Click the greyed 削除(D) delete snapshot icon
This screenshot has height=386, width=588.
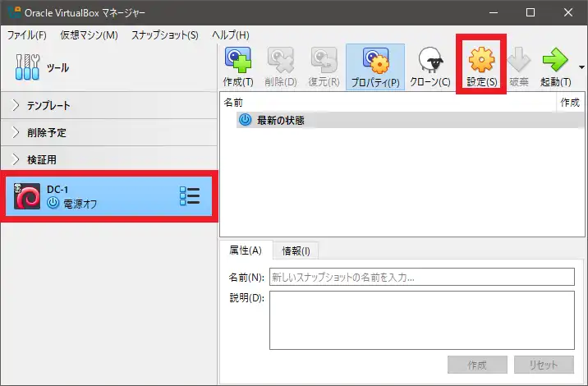(281, 60)
